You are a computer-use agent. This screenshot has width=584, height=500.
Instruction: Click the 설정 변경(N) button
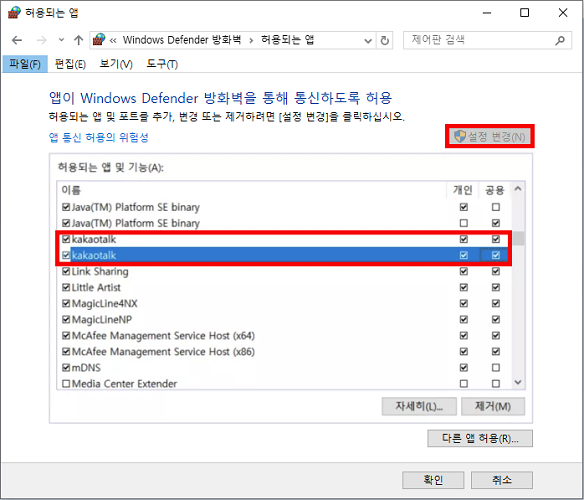pos(490,136)
